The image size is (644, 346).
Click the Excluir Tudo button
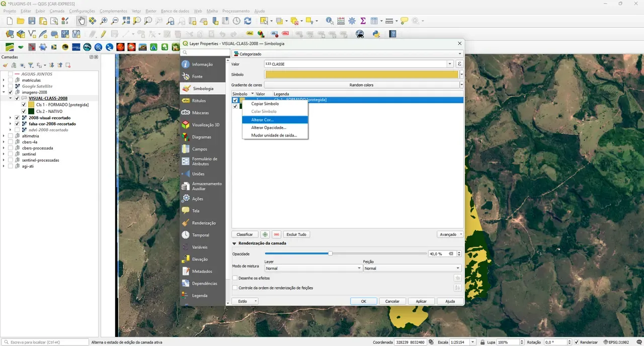[x=296, y=234]
